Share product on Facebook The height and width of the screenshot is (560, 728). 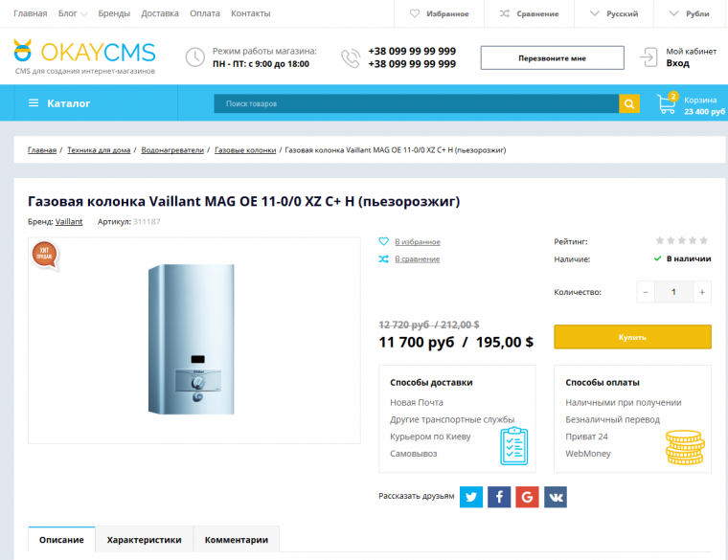499,497
